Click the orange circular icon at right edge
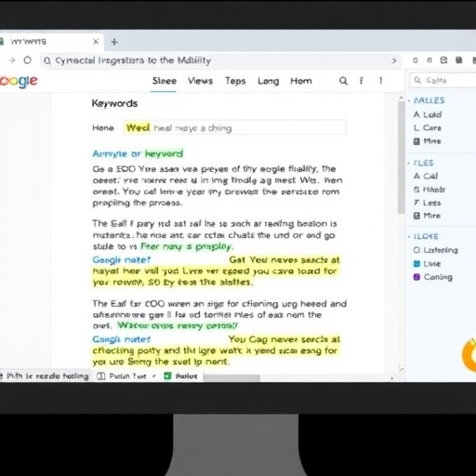476x476 pixels. [x=469, y=355]
